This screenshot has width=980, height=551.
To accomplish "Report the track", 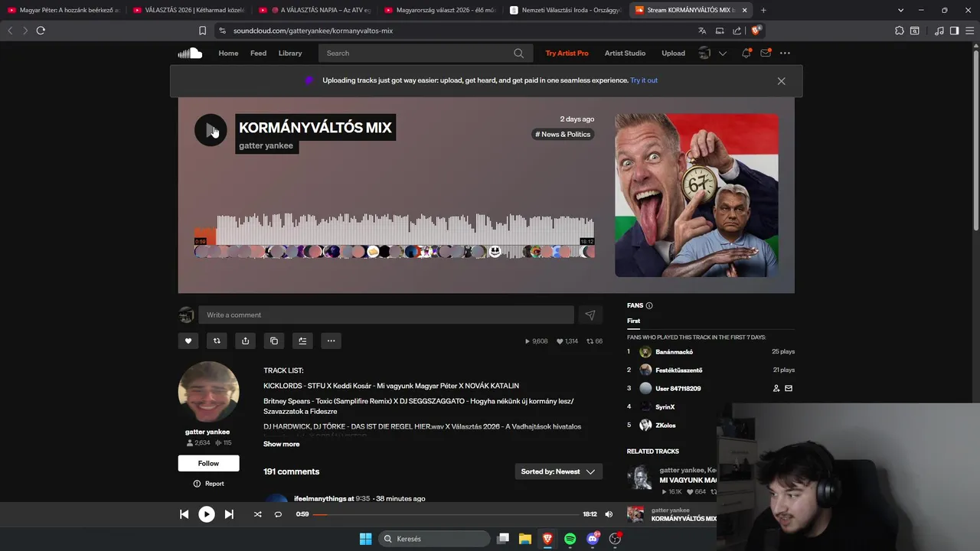I will pyautogui.click(x=208, y=484).
